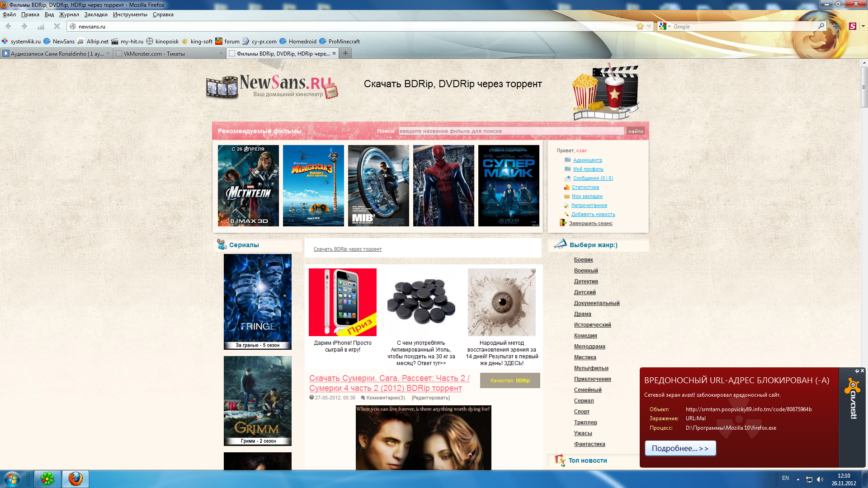Open the Закладки menu
Viewport: 868px width, 488px height.
(x=96, y=14)
